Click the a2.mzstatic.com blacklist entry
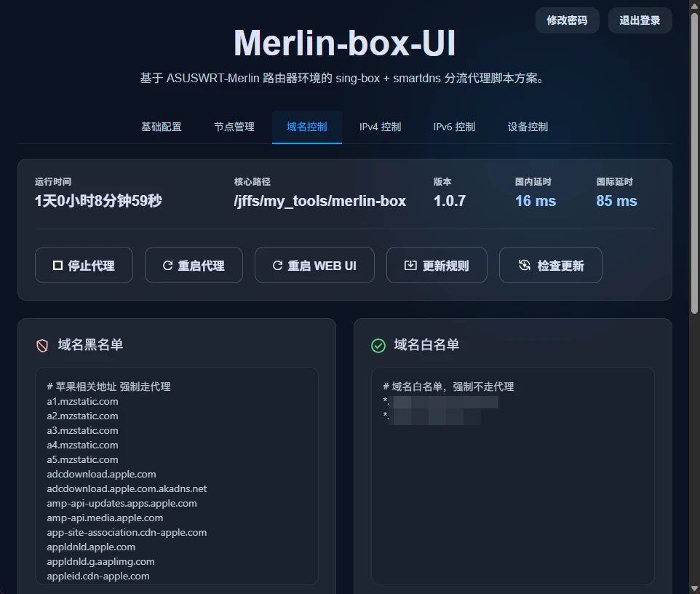This screenshot has height=594, width=700. pyautogui.click(x=83, y=416)
